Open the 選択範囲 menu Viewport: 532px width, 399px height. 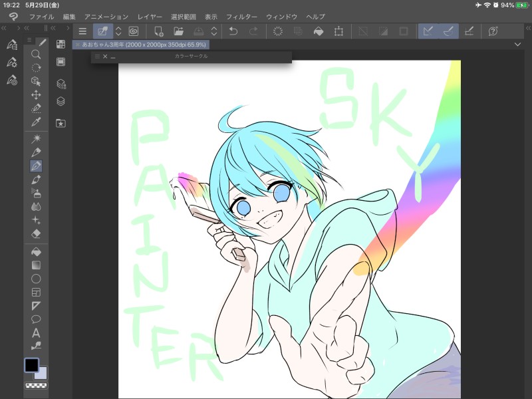[184, 17]
